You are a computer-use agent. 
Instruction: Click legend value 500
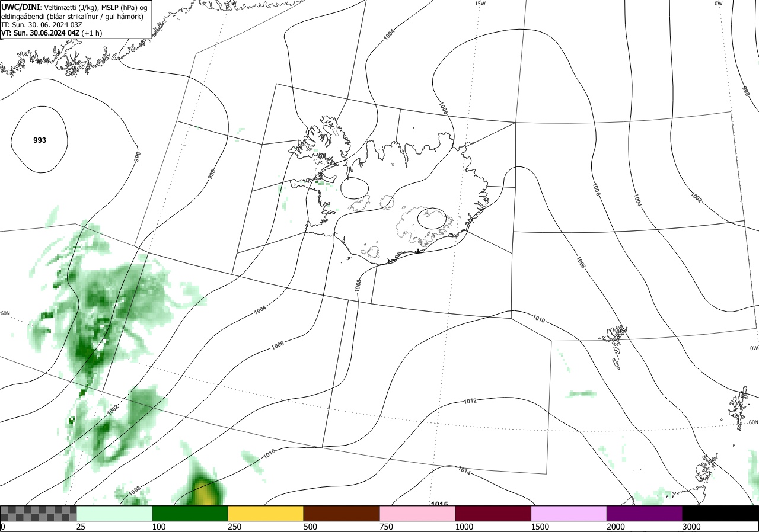point(310,527)
